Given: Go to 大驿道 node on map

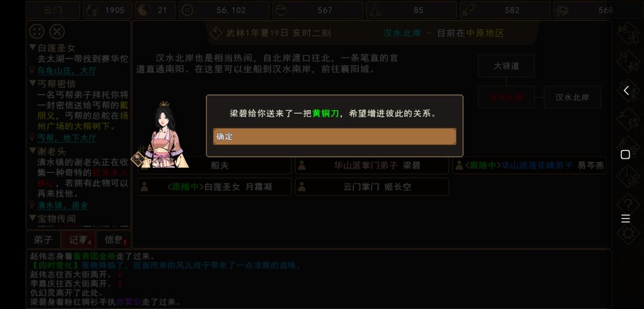Looking at the screenshot, I should [506, 66].
